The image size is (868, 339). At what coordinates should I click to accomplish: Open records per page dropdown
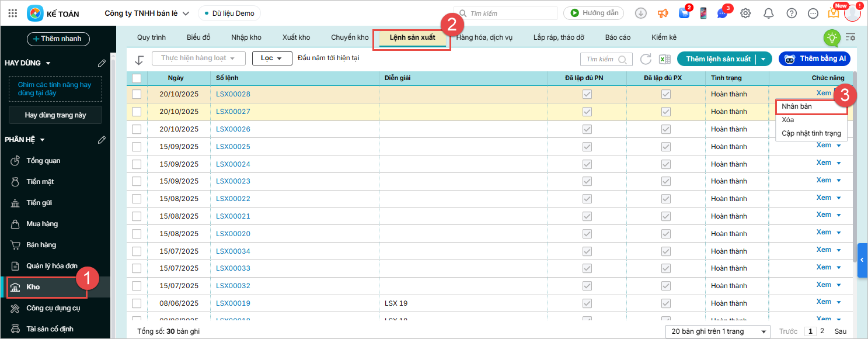click(719, 331)
